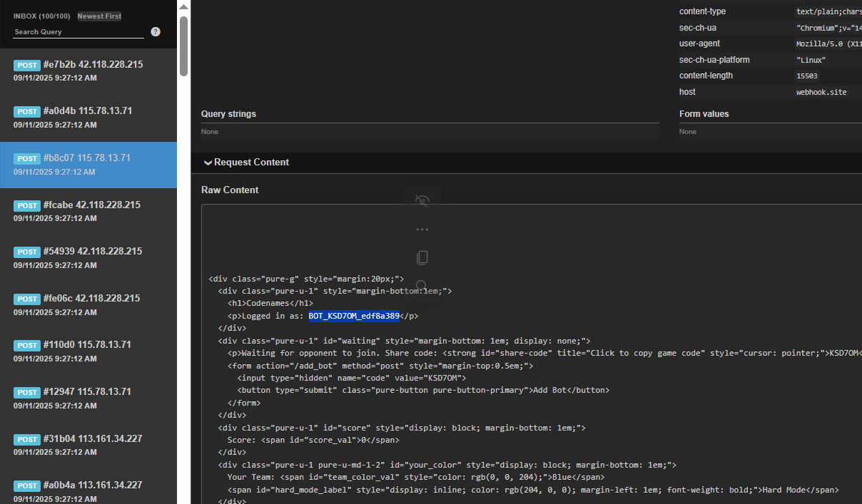Open request #31b04 from 113.161.34.227

pyautogui.click(x=88, y=445)
